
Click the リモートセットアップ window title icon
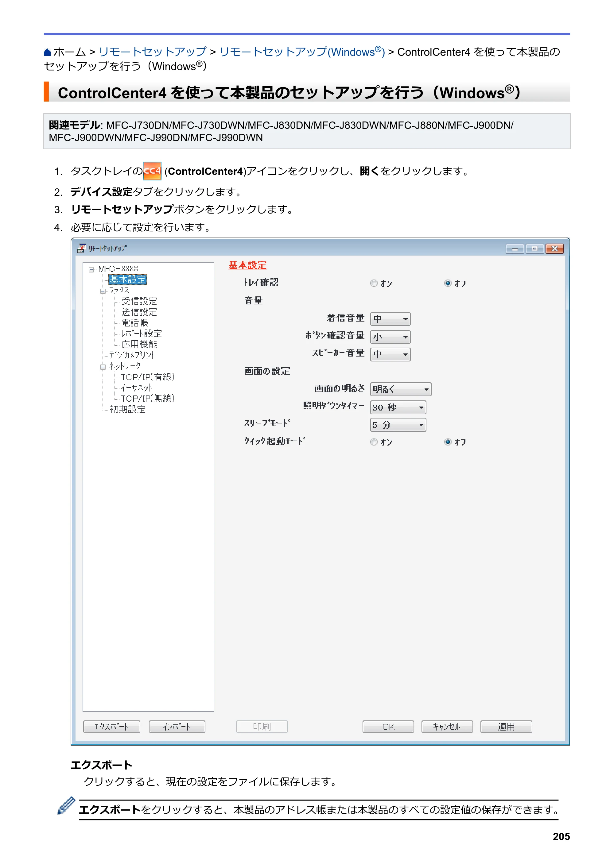coord(81,249)
